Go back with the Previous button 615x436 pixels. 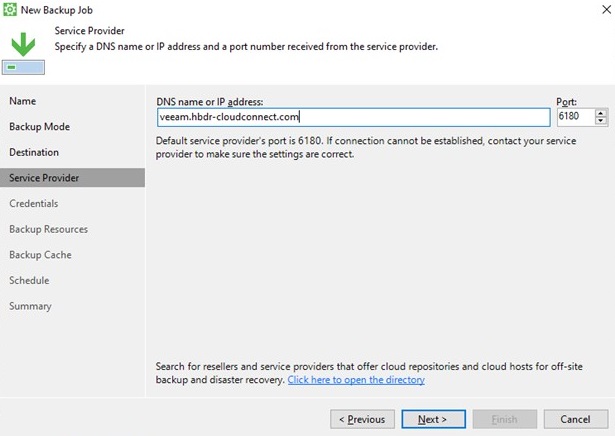click(x=362, y=419)
